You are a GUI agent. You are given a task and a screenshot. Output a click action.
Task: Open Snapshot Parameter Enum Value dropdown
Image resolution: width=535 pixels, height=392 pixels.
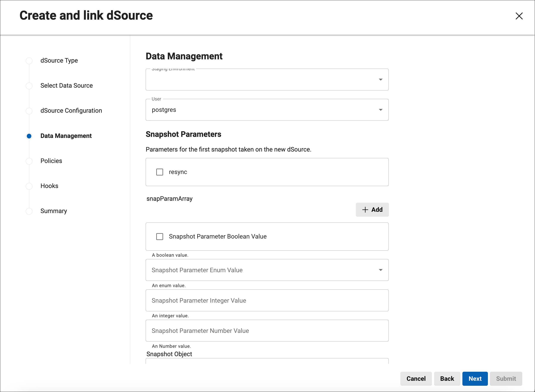267,270
